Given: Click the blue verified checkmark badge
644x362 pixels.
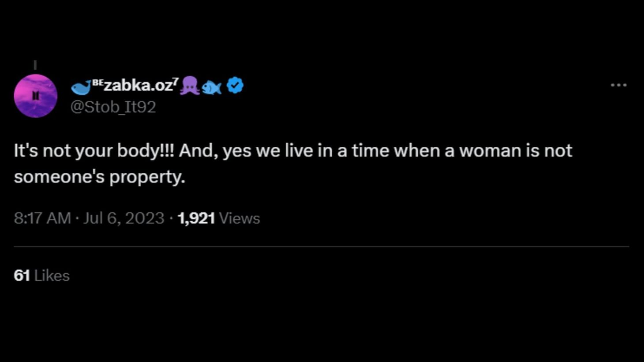Looking at the screenshot, I should tap(235, 85).
